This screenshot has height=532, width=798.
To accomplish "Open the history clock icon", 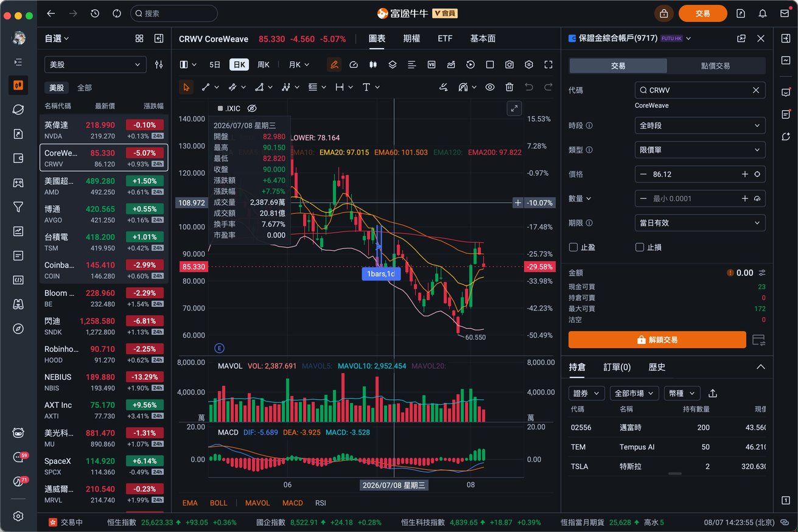I will [95, 13].
